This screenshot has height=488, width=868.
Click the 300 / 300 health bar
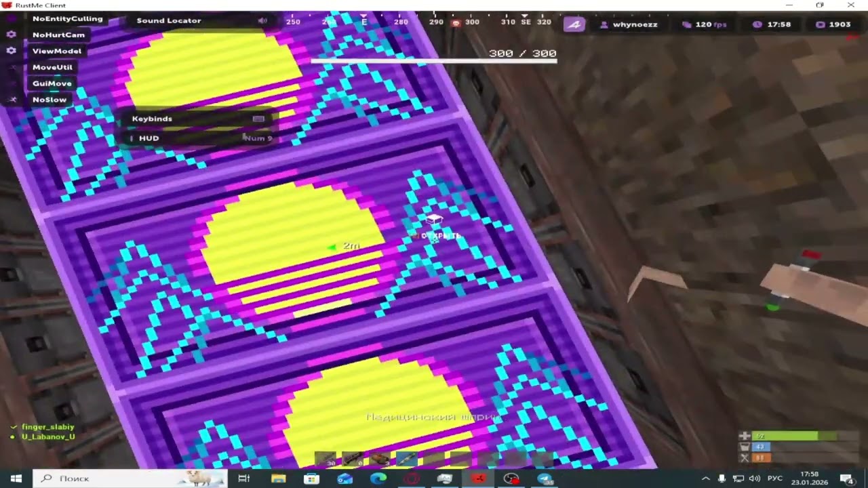[x=434, y=61]
